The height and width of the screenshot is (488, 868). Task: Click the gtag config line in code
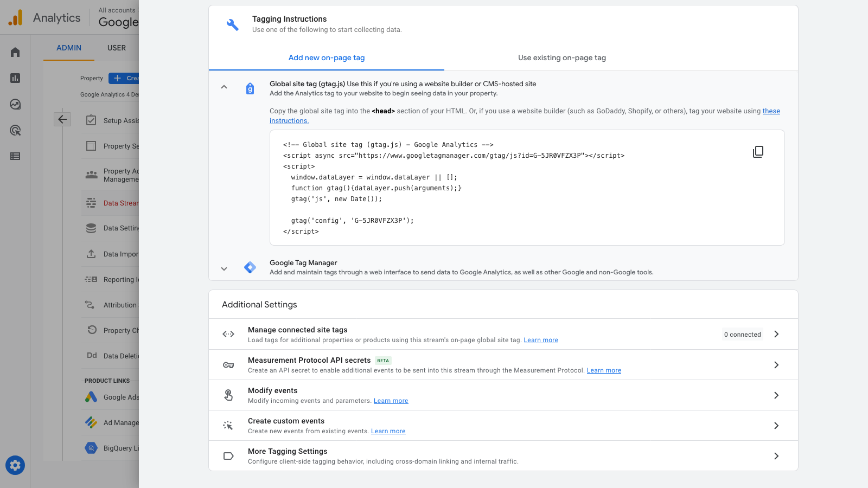(x=353, y=221)
